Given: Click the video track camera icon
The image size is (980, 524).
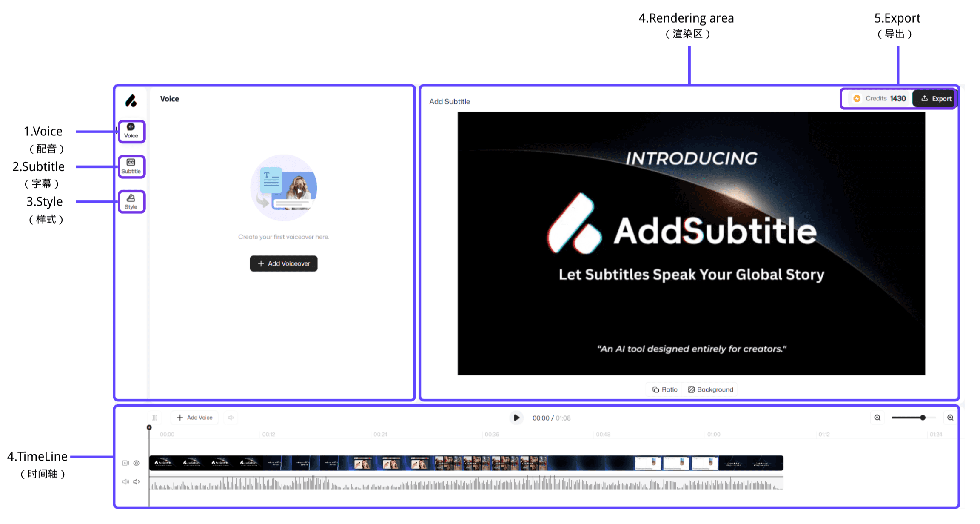Looking at the screenshot, I should 125,463.
